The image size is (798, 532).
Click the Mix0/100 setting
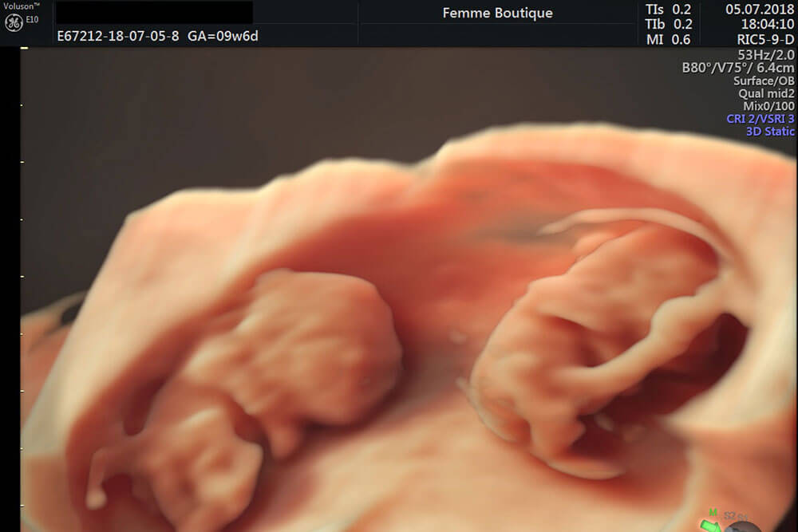pos(768,106)
